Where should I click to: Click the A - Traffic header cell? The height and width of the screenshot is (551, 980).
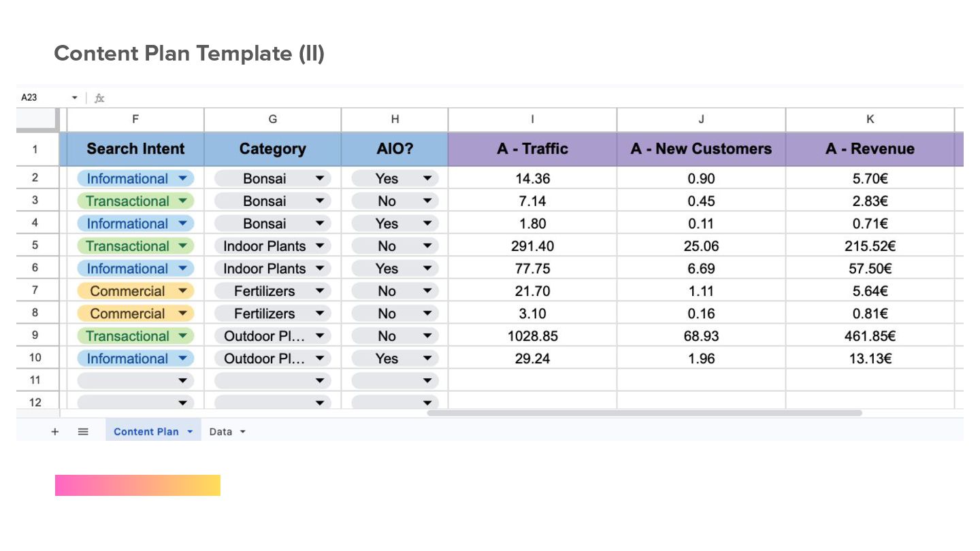click(532, 149)
